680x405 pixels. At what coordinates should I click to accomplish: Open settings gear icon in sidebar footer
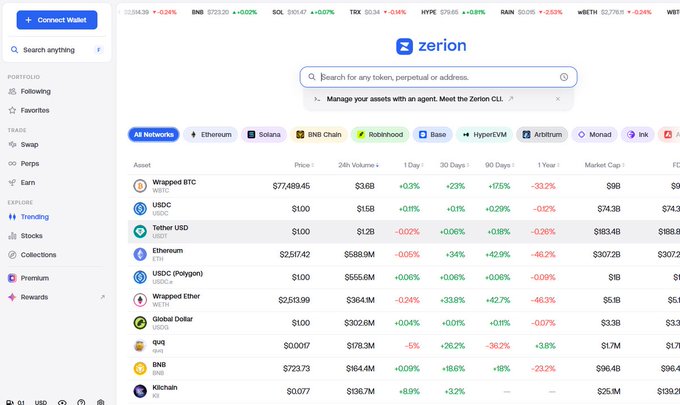tap(101, 402)
